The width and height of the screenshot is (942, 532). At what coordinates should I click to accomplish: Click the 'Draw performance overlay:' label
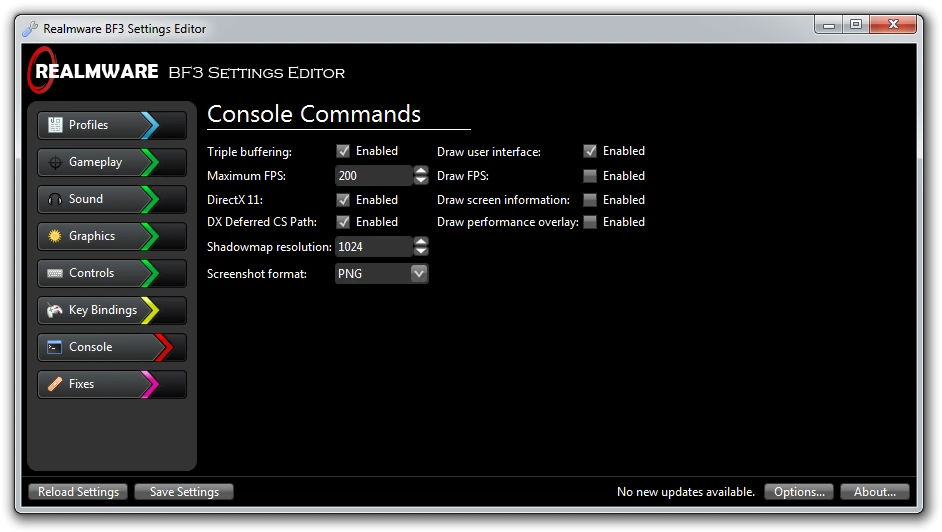click(508, 222)
